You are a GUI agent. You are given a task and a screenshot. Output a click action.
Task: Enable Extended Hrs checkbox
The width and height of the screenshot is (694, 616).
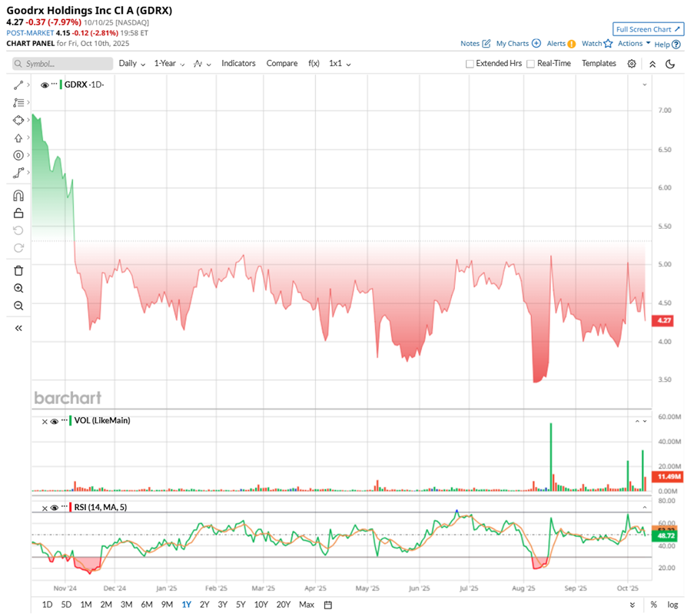470,64
